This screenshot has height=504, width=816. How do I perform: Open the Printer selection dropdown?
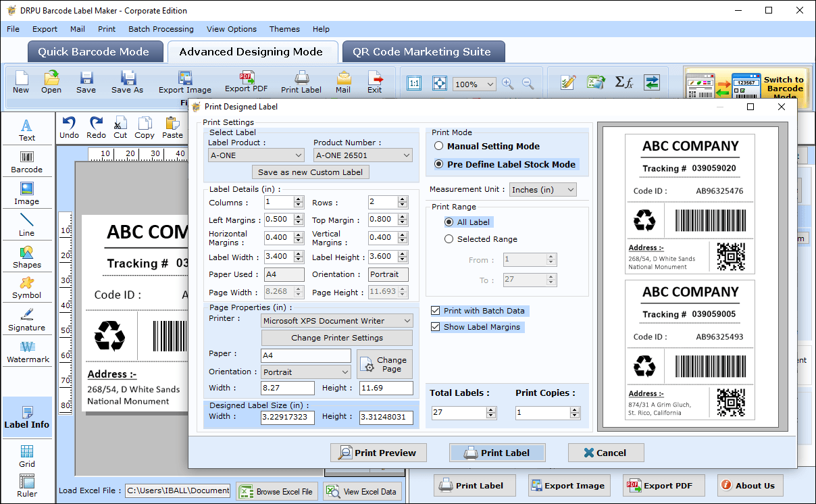tap(337, 321)
